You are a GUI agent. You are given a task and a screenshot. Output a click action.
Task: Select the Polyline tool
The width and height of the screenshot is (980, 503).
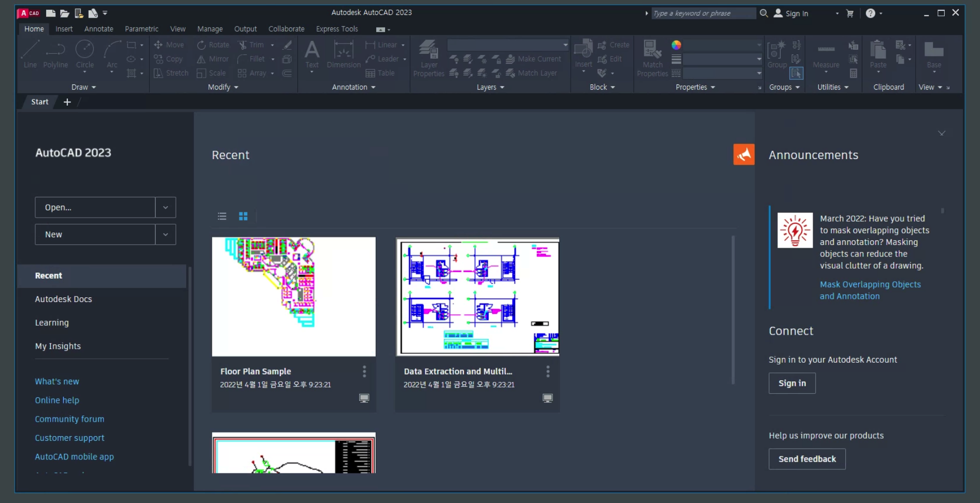click(x=55, y=55)
